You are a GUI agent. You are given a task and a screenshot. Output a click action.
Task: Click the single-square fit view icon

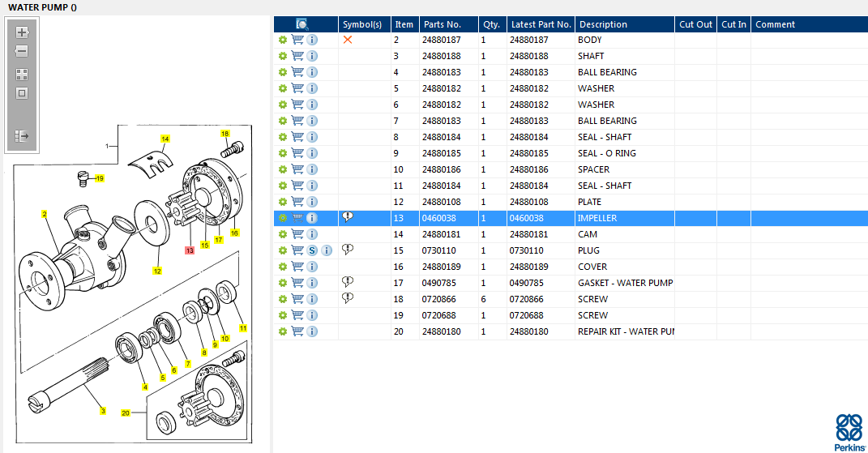point(22,92)
